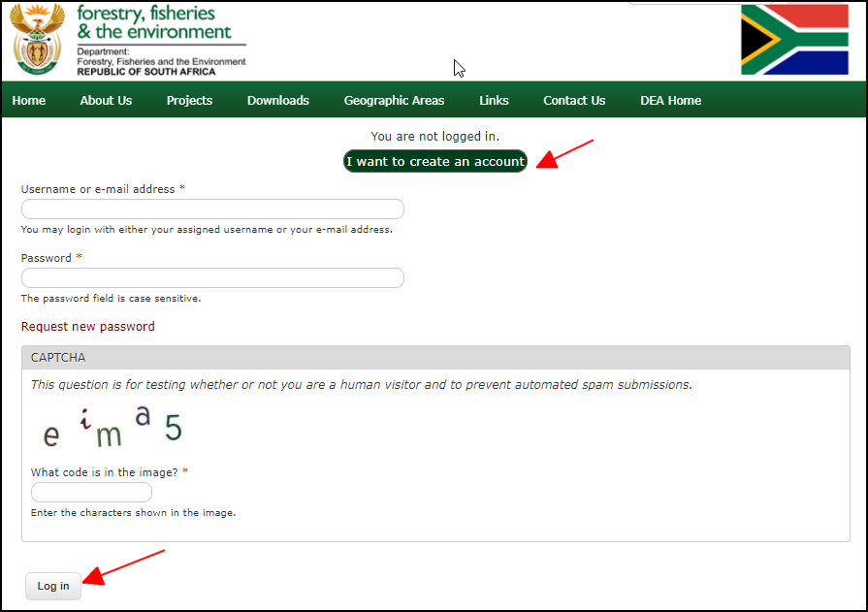Follow the Request new password link
The width and height of the screenshot is (868, 612).
pos(87,327)
